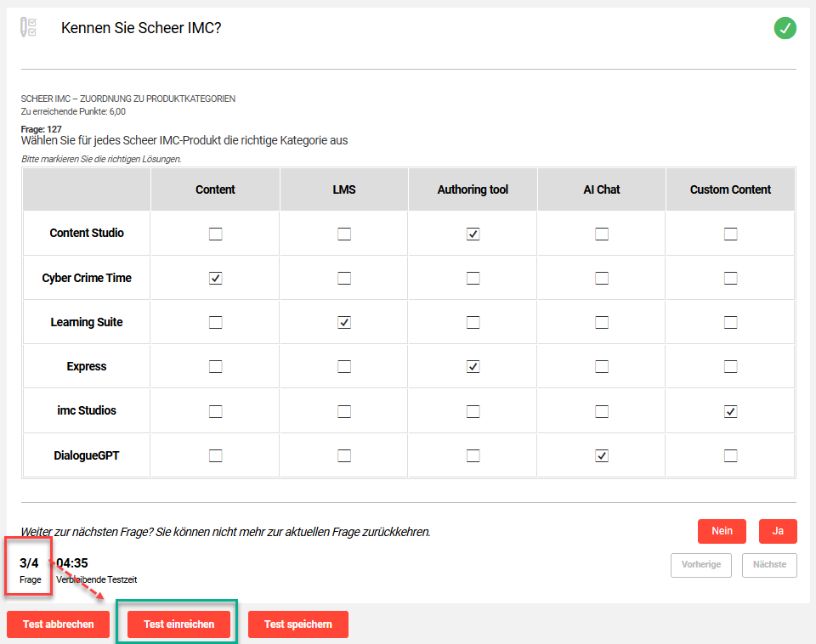Save progress with Test speichern
The height and width of the screenshot is (644, 816).
coord(298,624)
